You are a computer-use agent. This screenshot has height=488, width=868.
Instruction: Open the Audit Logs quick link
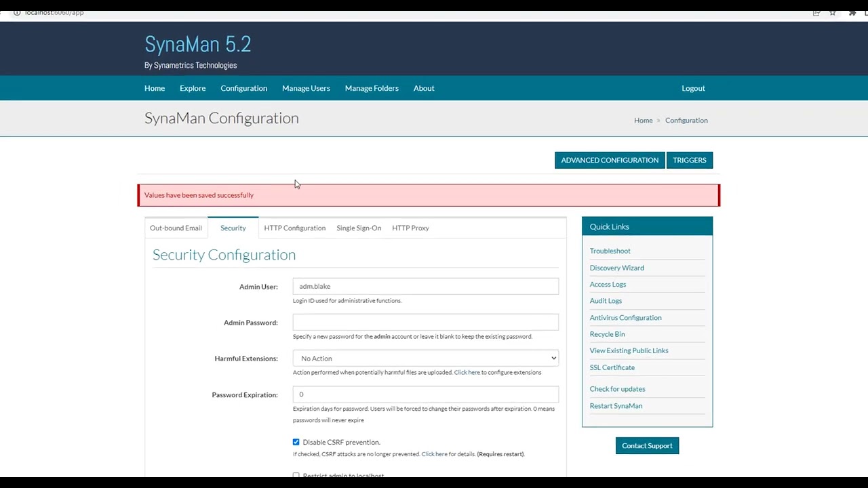[x=606, y=301]
